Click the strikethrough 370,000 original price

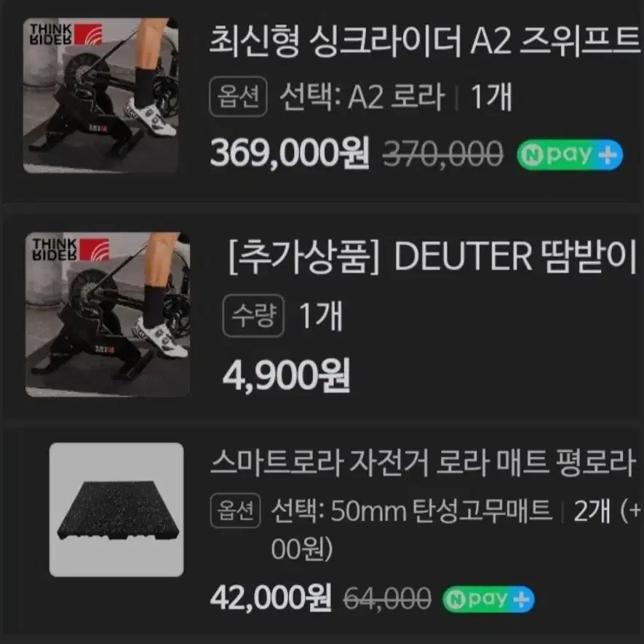tap(442, 154)
